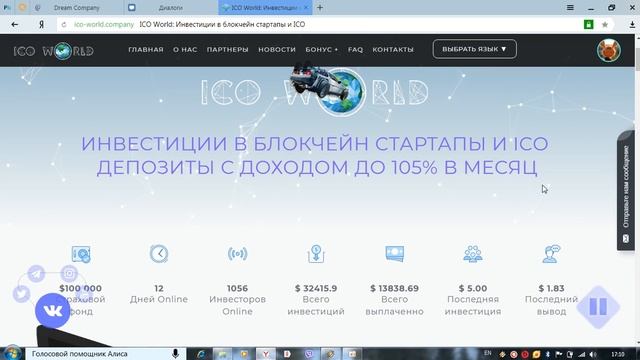
Task: Click the $ 5.00 last investment value
Action: point(473,288)
